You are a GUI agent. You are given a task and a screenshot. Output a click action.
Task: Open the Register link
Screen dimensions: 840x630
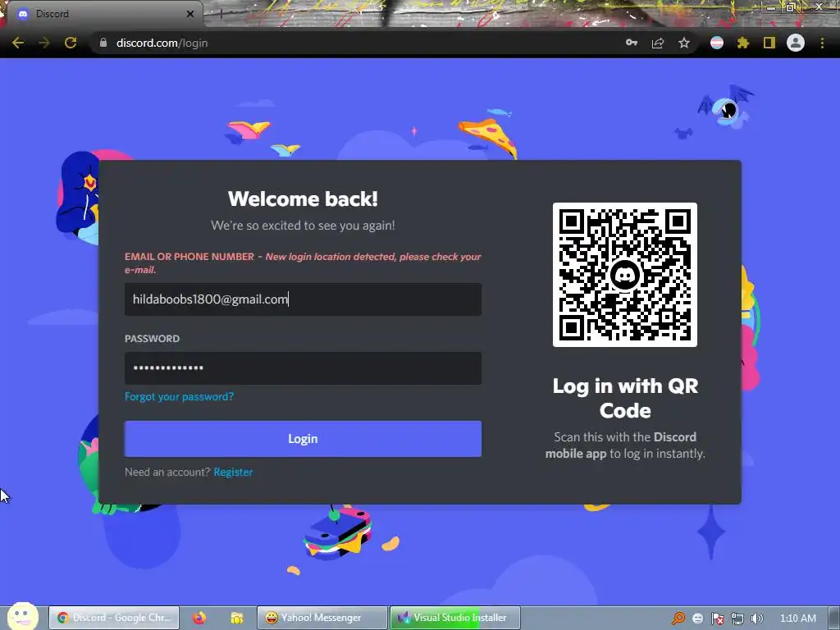[233, 472]
